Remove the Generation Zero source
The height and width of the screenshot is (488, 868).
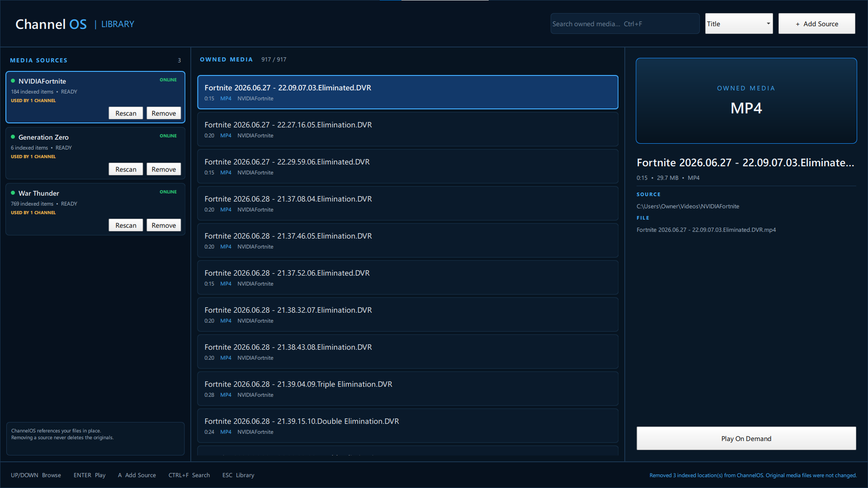pyautogui.click(x=164, y=169)
